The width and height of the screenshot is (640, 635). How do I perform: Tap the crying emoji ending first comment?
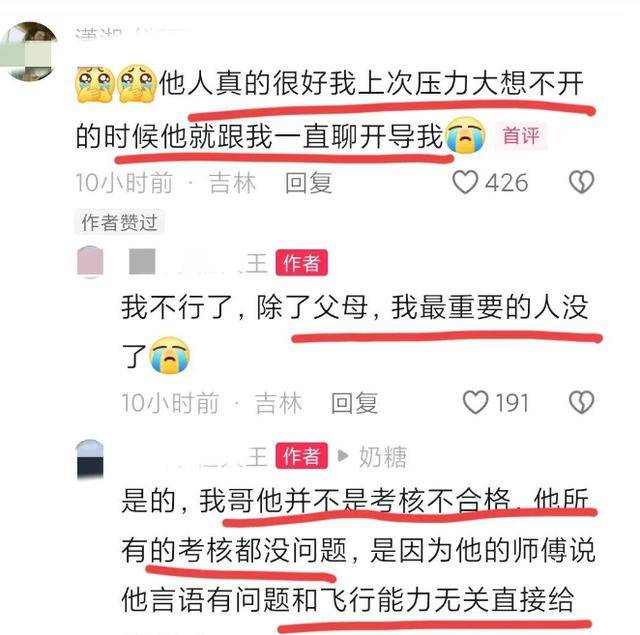(x=465, y=135)
